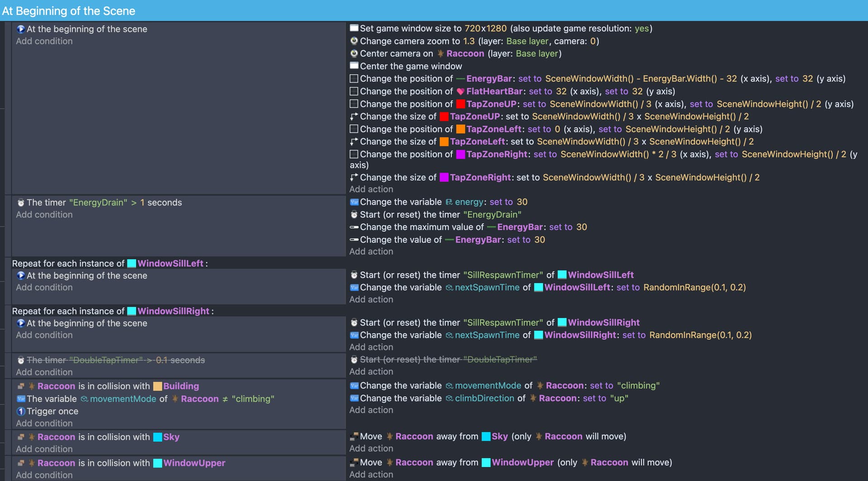Click Add condition under EnergyDrain timer

tap(44, 215)
